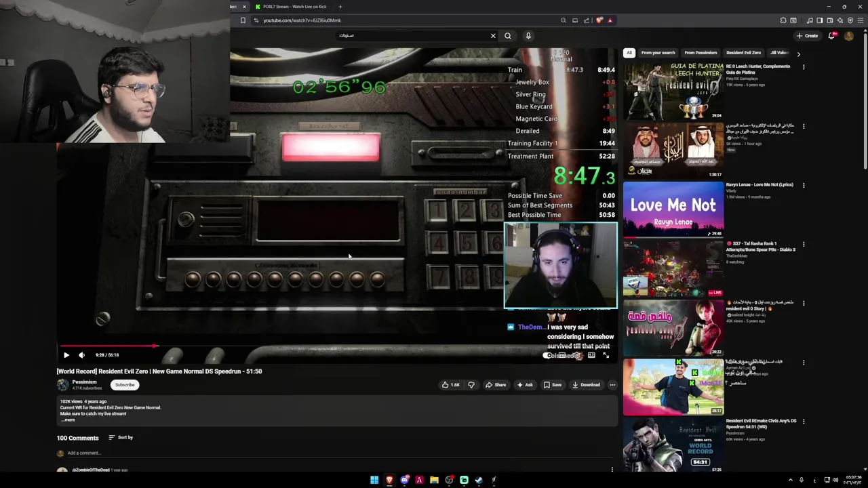Expand description with ...more
The width and height of the screenshot is (868, 488).
68,420
